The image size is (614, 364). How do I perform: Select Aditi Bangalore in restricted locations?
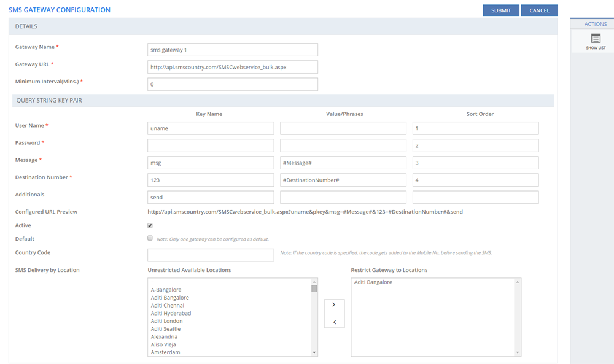pyautogui.click(x=373, y=282)
